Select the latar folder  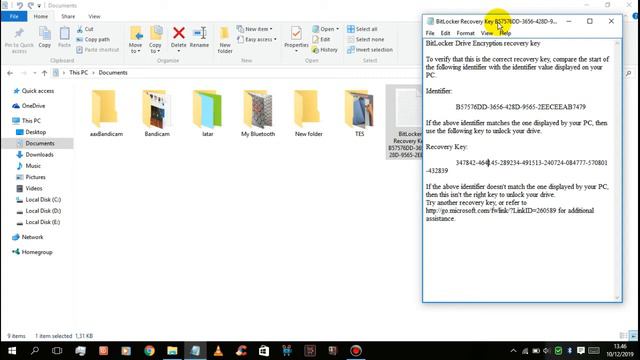pyautogui.click(x=207, y=113)
